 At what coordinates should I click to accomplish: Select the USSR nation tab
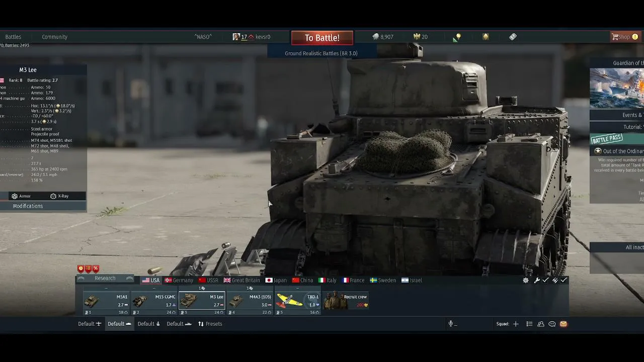click(x=208, y=281)
